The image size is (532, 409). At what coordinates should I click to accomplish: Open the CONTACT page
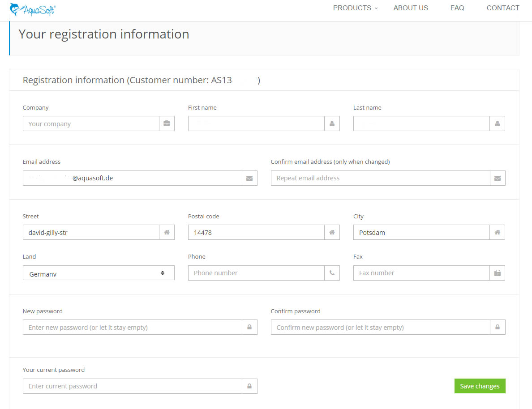click(x=503, y=8)
